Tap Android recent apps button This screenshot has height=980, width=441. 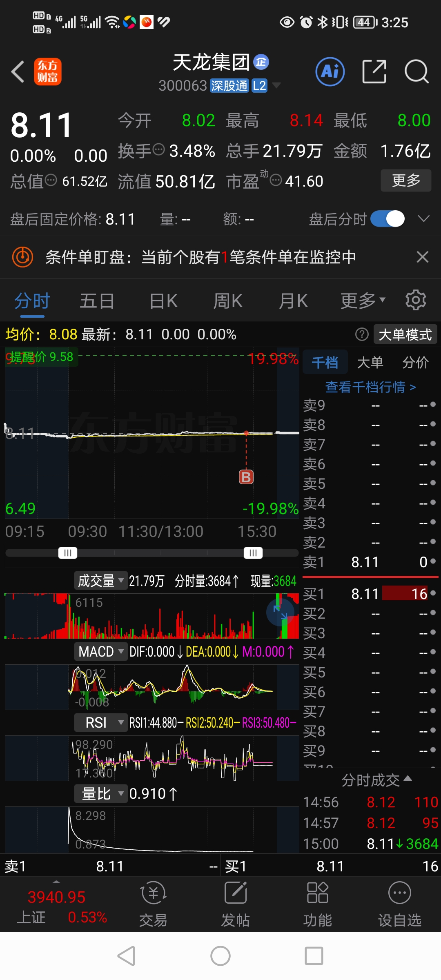point(314,956)
